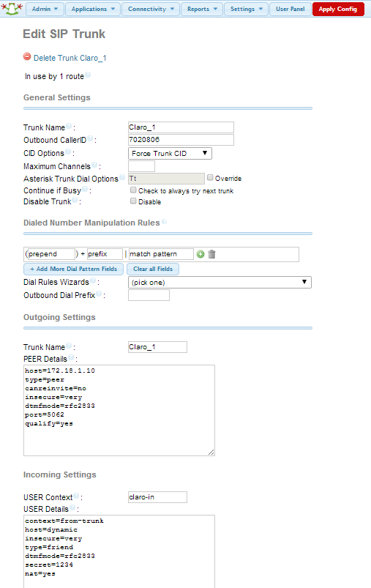
Task: Click the red delete trunk icon
Action: (x=27, y=56)
